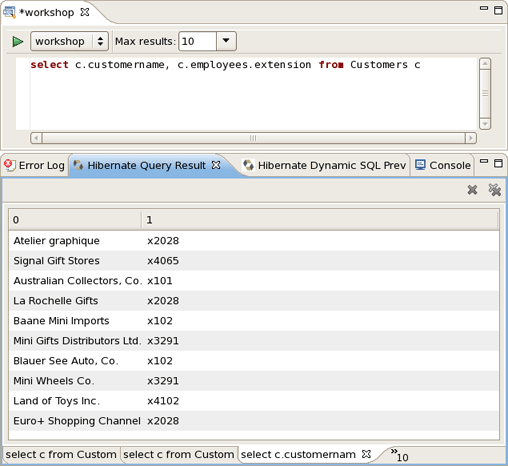Click the x101 extension cell

(160, 281)
